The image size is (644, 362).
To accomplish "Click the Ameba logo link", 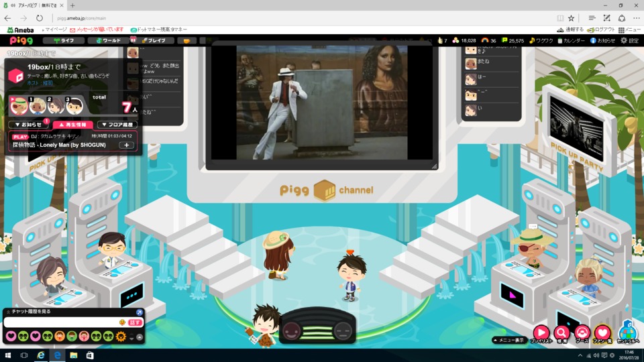I will tap(21, 30).
